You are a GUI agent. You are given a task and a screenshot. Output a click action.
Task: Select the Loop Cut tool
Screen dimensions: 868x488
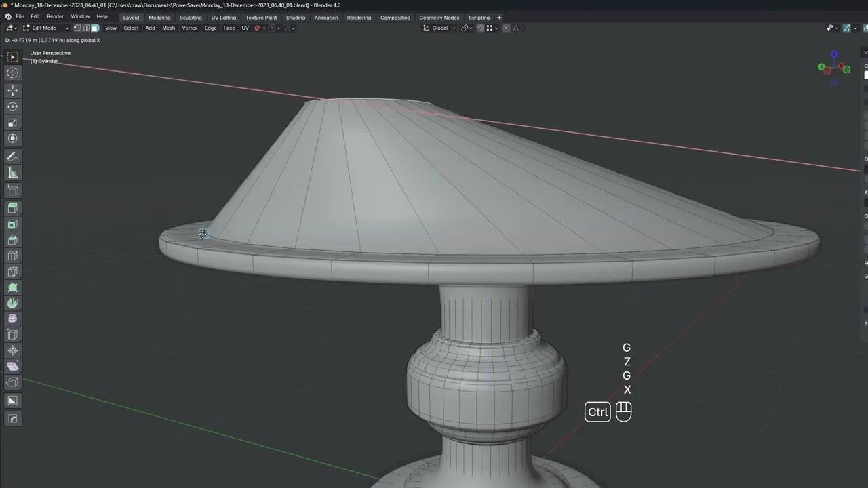(x=12, y=256)
